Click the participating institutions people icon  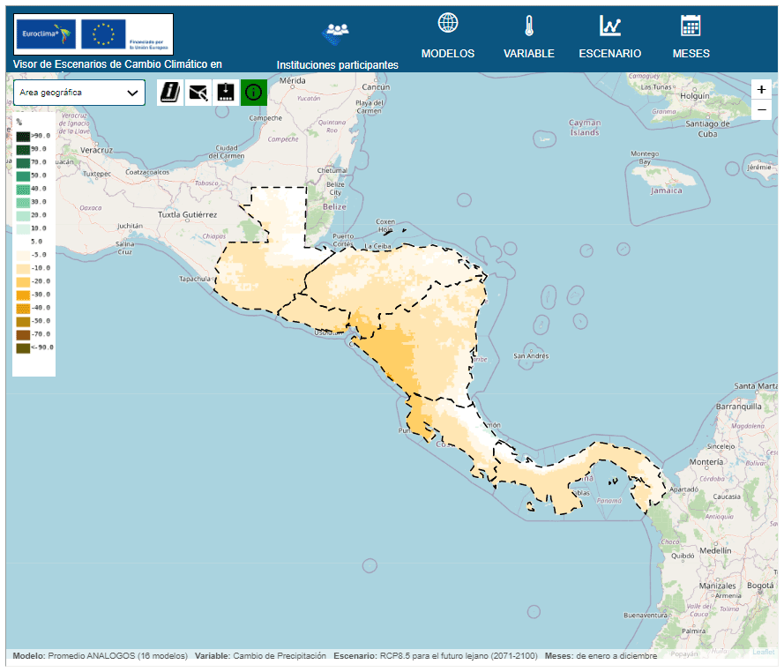(337, 33)
